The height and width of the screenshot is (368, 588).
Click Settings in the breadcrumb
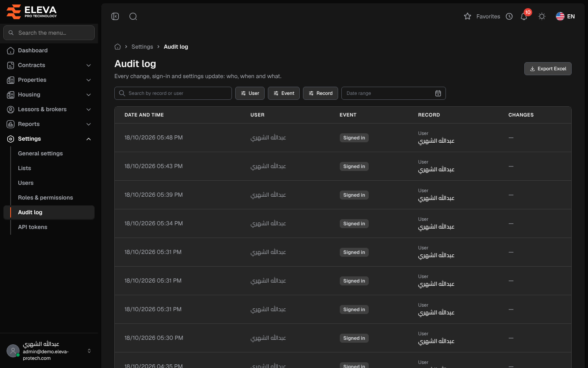click(x=142, y=47)
